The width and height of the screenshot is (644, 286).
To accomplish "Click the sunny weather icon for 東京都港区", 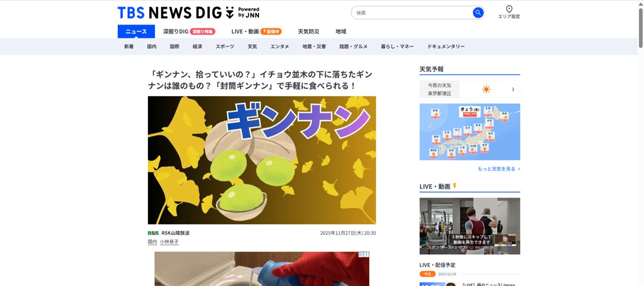I will click(x=486, y=89).
